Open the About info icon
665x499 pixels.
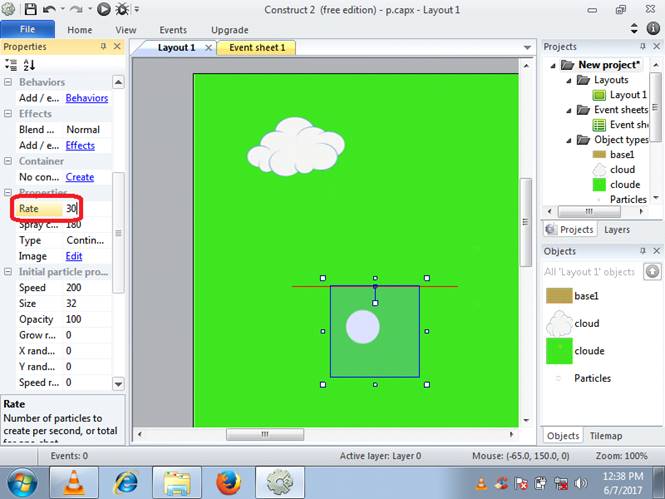tap(653, 28)
